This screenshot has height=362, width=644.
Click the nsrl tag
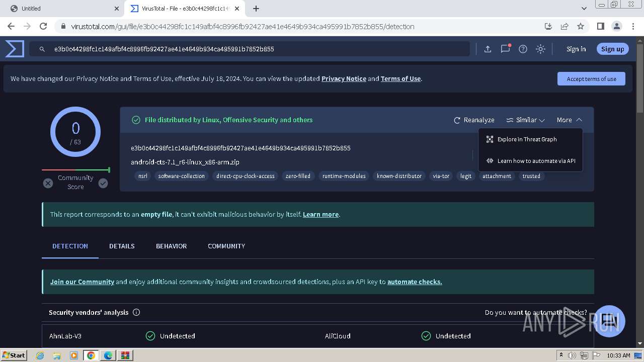(x=143, y=176)
